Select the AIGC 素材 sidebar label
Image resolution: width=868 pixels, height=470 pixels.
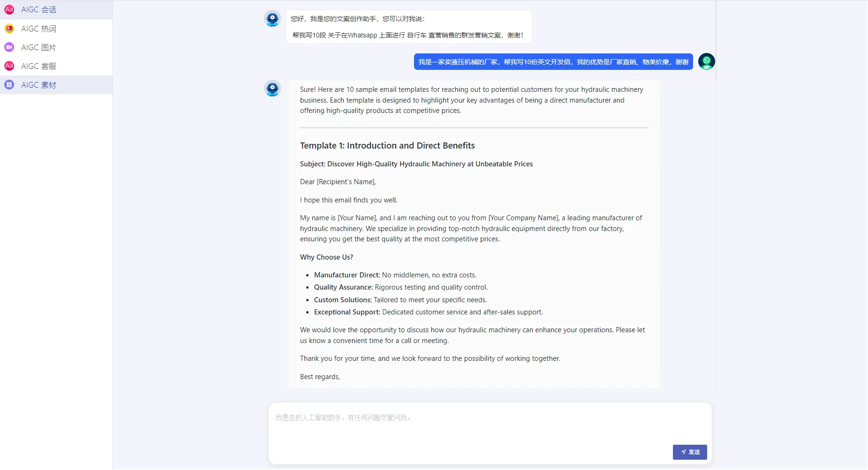point(38,85)
